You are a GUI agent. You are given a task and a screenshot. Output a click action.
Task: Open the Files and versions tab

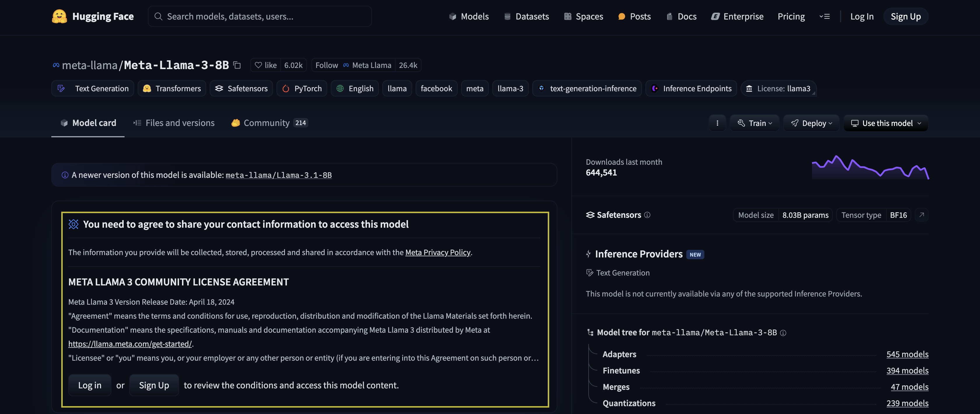(174, 123)
